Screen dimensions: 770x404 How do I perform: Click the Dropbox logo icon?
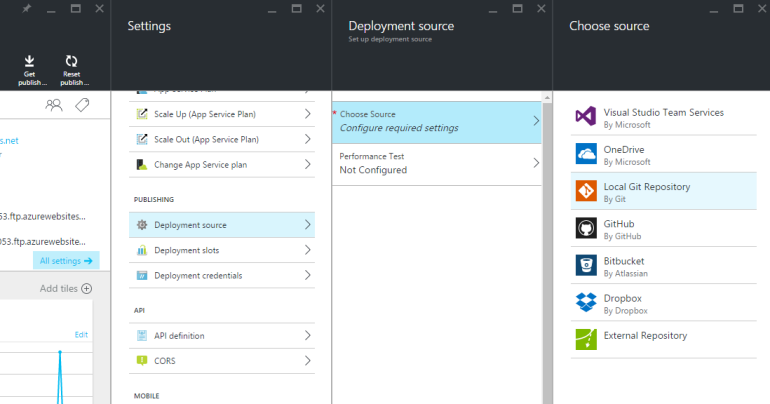tap(586, 303)
